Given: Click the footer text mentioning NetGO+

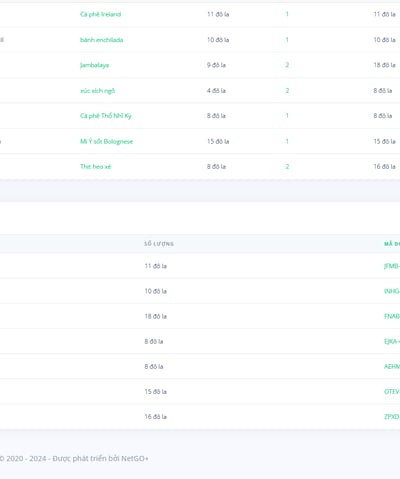Looking at the screenshot, I should pyautogui.click(x=74, y=458).
